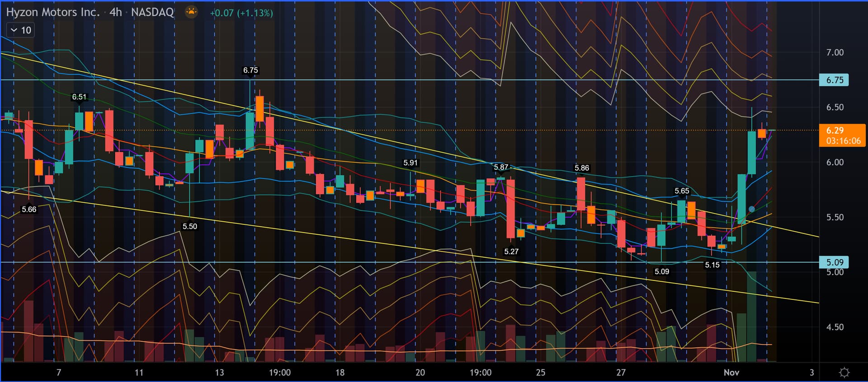Viewport: 868px width, 382px height.
Task: Click the 5.86 pivot high label
Action: pos(582,168)
